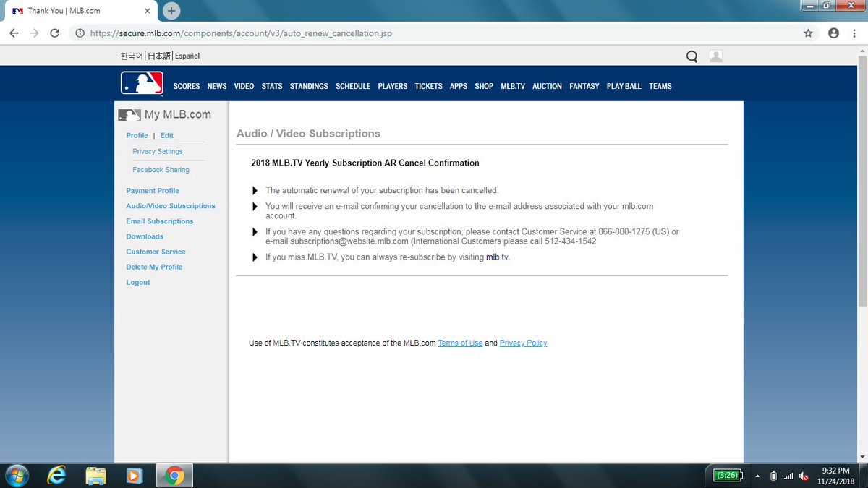Open the PLAY BALL menu item
The height and width of the screenshot is (488, 868).
(624, 86)
